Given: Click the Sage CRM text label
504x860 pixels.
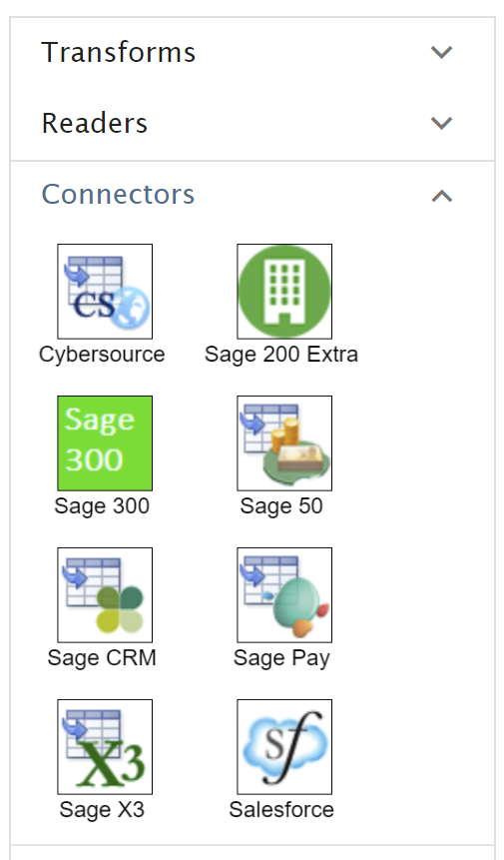Looking at the screenshot, I should point(102,658).
